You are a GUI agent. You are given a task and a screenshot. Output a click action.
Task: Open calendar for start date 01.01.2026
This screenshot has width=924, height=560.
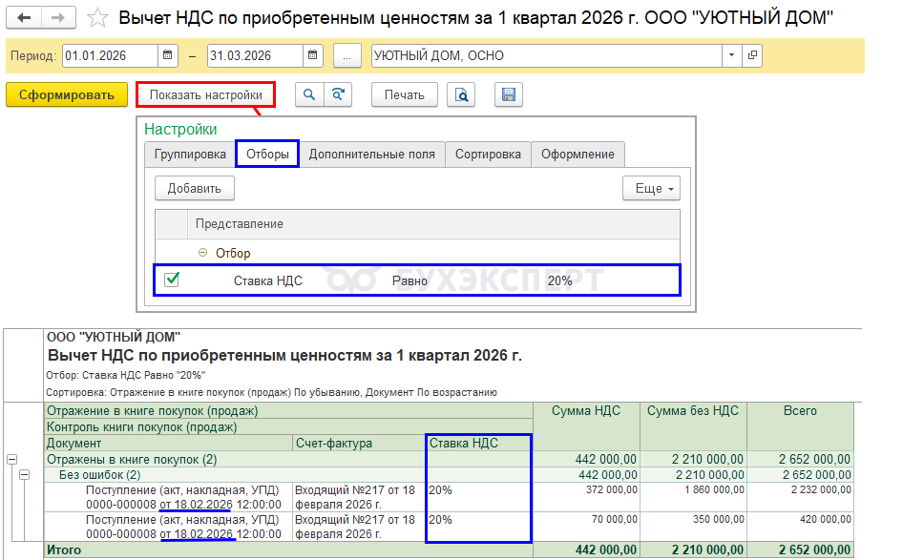pyautogui.click(x=167, y=55)
